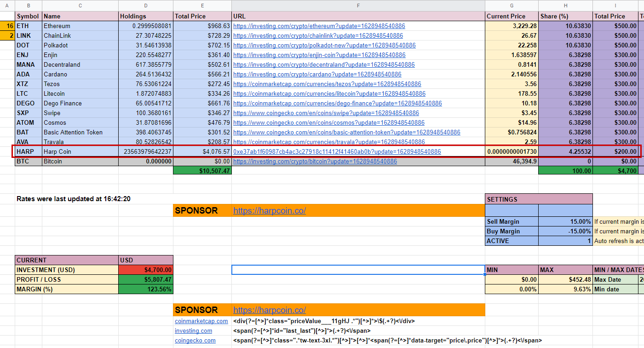Open the Polkadot investing.com URL link
This screenshot has height=348, width=644.
324,46
